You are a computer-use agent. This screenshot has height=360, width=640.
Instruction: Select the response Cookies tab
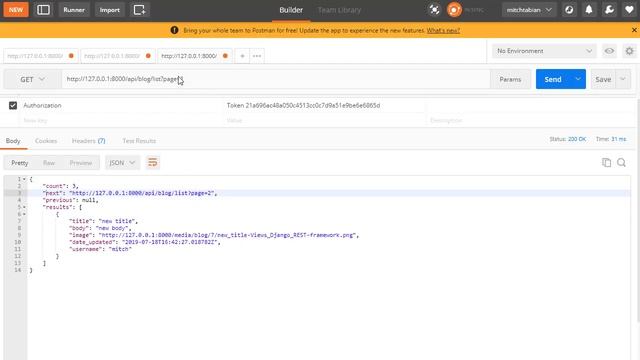coord(46,141)
